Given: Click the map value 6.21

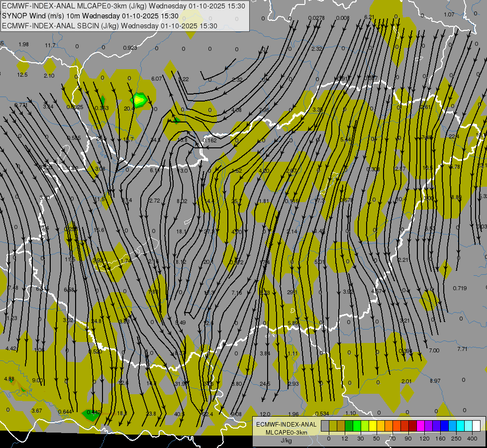Looking at the screenshot, I should click(369, 17).
